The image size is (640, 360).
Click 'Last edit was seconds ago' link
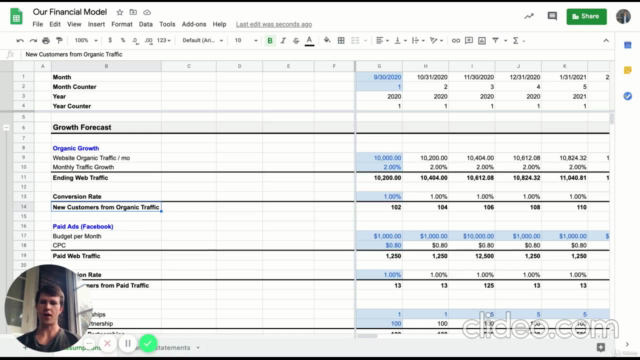[x=274, y=24]
